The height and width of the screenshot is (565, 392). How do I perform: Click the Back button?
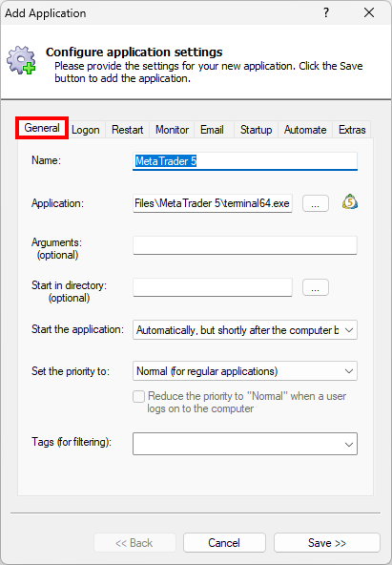coord(134,543)
